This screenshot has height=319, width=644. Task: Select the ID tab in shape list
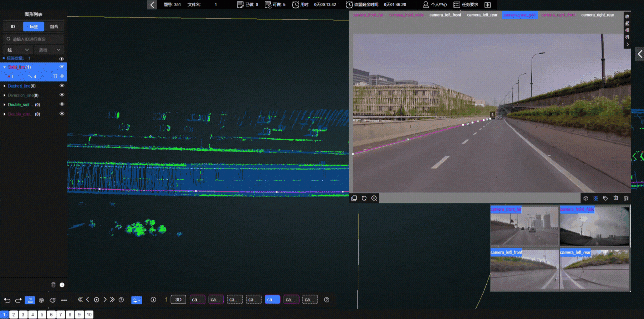13,27
